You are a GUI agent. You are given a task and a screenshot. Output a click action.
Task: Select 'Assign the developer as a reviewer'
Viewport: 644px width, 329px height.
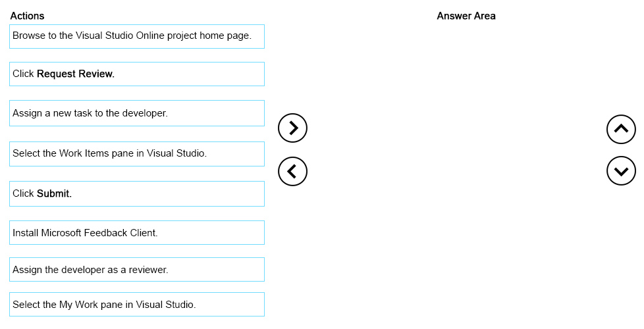pos(137,270)
